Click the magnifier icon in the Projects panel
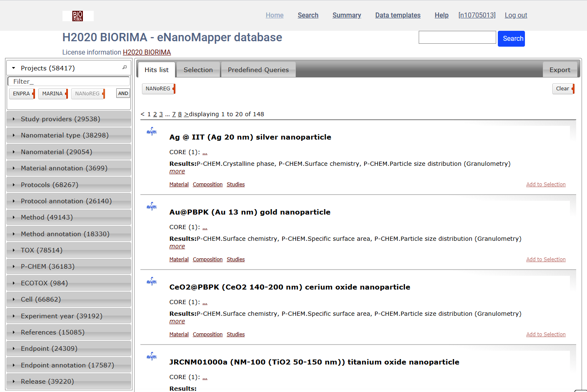This screenshot has width=587, height=392. coord(124,67)
